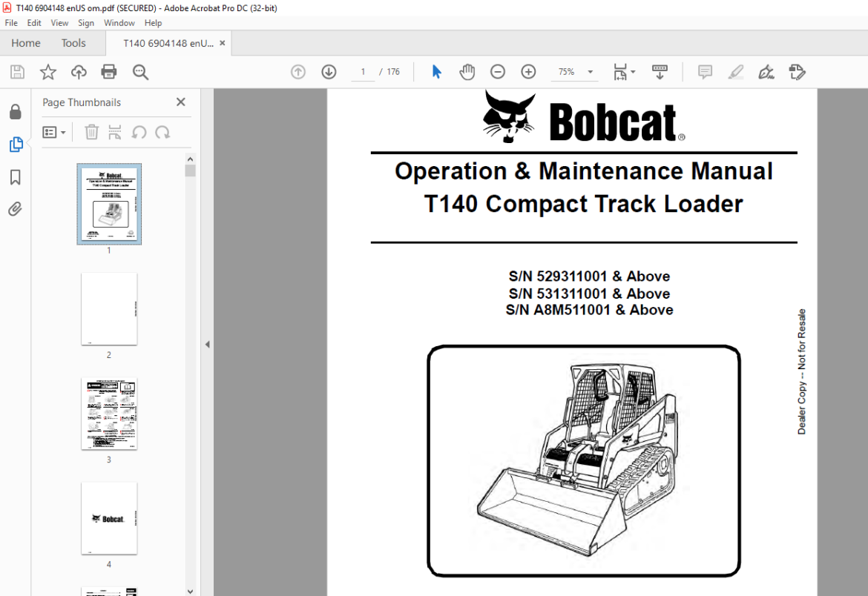Select page 1 thumbnail

pos(109,204)
